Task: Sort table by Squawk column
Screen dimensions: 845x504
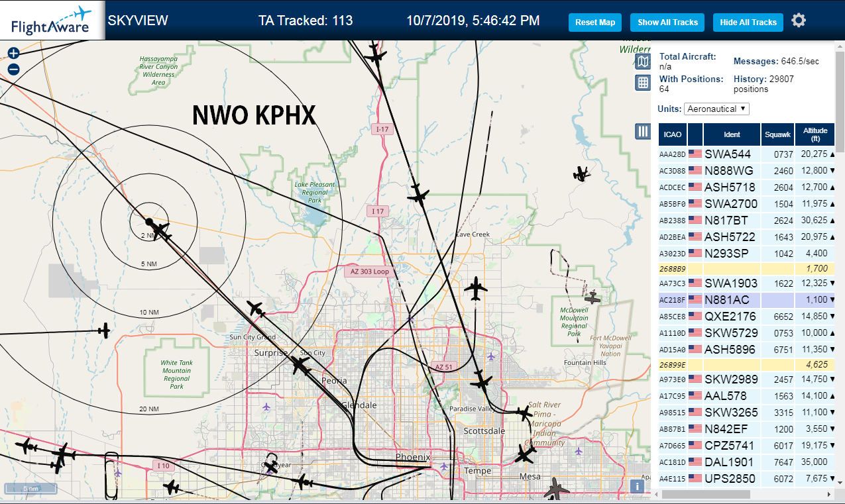Action: point(777,134)
